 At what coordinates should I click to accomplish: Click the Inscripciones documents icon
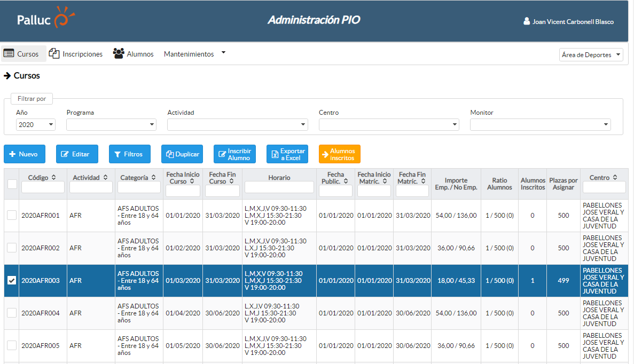[54, 53]
